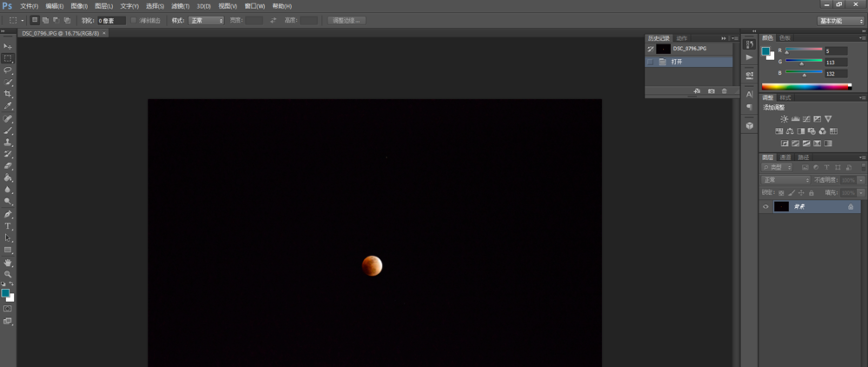Click the color spectrum ramp bar

(804, 86)
